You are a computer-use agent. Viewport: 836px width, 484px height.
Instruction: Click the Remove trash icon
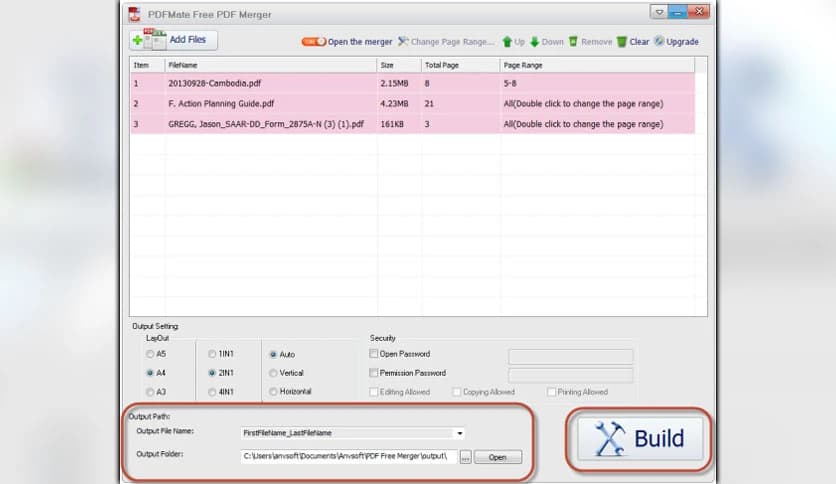(573, 42)
